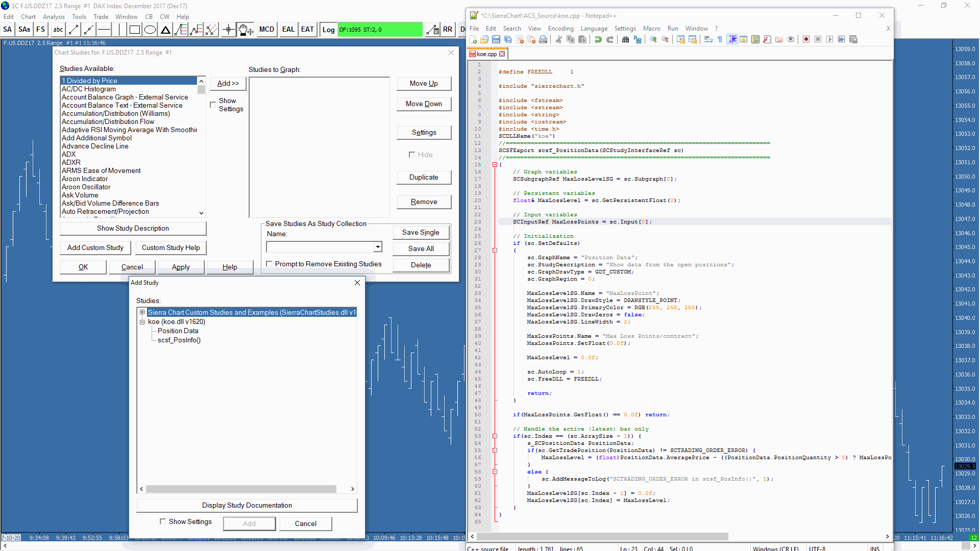This screenshot has height=551, width=980.
Task: Click the Add Custom Study button
Action: click(95, 247)
